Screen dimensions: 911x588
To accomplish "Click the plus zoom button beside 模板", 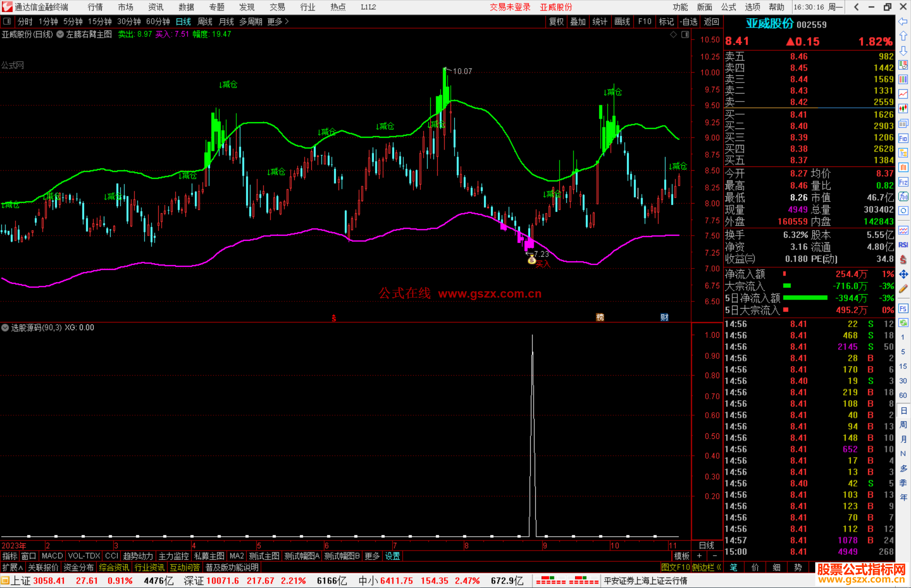I will coord(699,556).
